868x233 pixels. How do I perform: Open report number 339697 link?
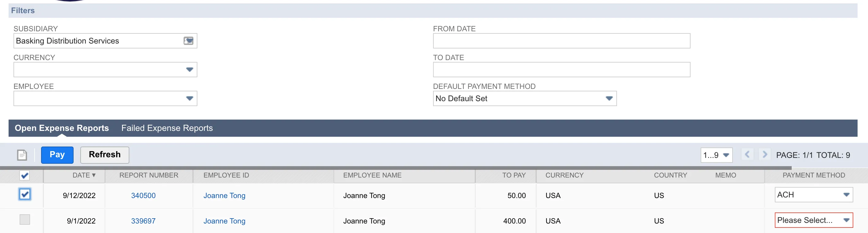143,221
